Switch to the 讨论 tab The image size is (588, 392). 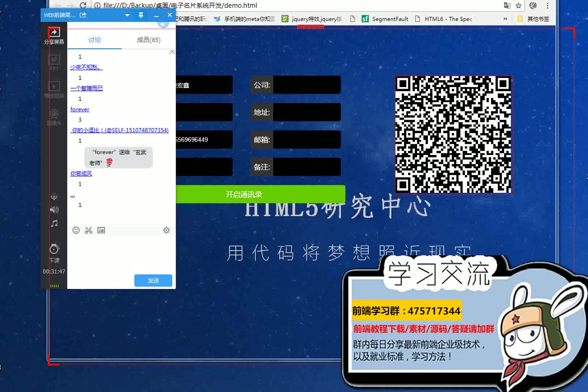pyautogui.click(x=94, y=39)
